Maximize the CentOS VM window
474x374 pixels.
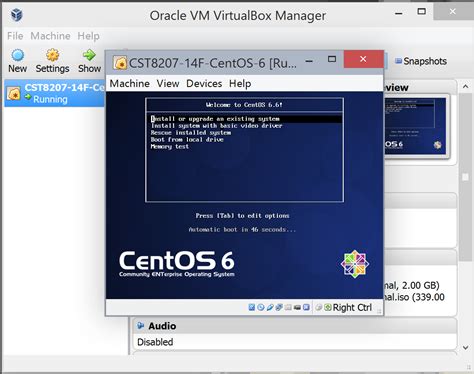pyautogui.click(x=332, y=59)
